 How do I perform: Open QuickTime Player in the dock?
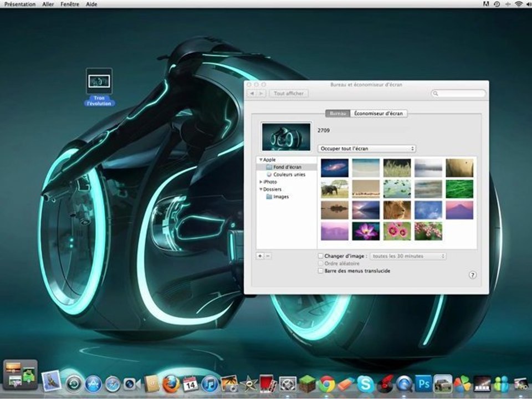tap(404, 384)
